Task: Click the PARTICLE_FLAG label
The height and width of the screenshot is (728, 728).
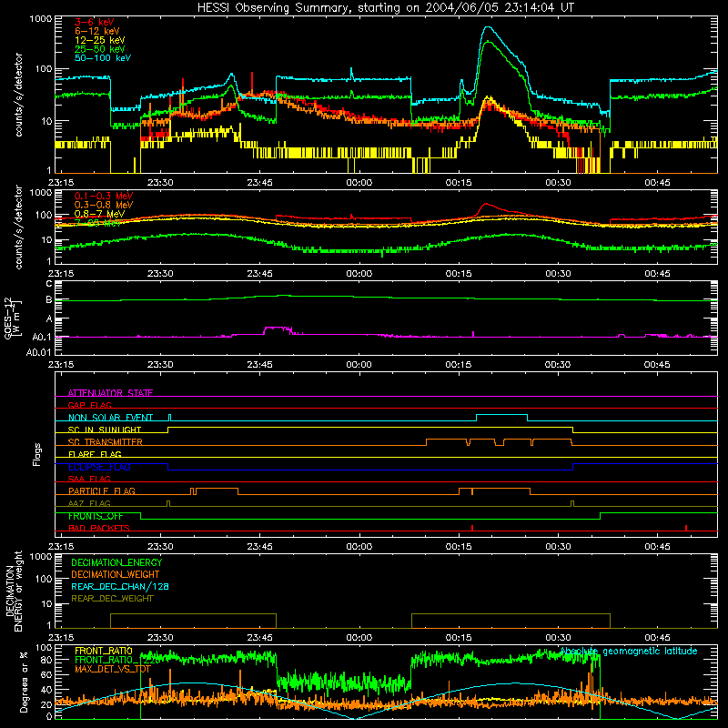Action: (102, 490)
